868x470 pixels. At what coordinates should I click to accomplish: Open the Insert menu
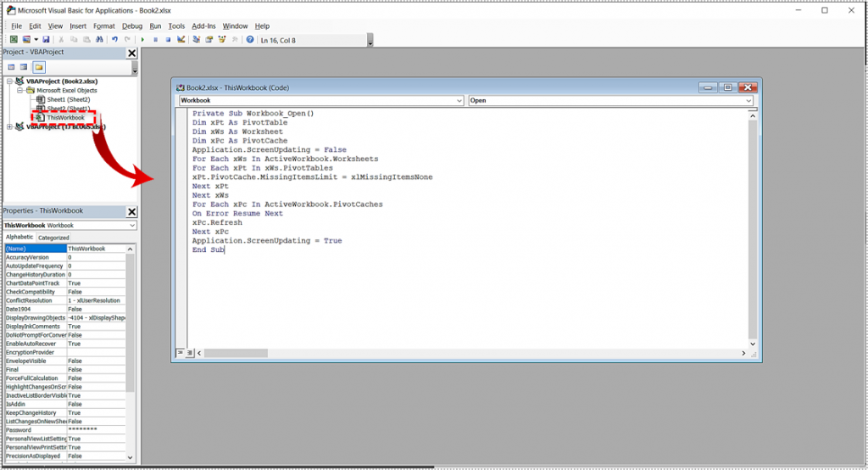[x=78, y=26]
